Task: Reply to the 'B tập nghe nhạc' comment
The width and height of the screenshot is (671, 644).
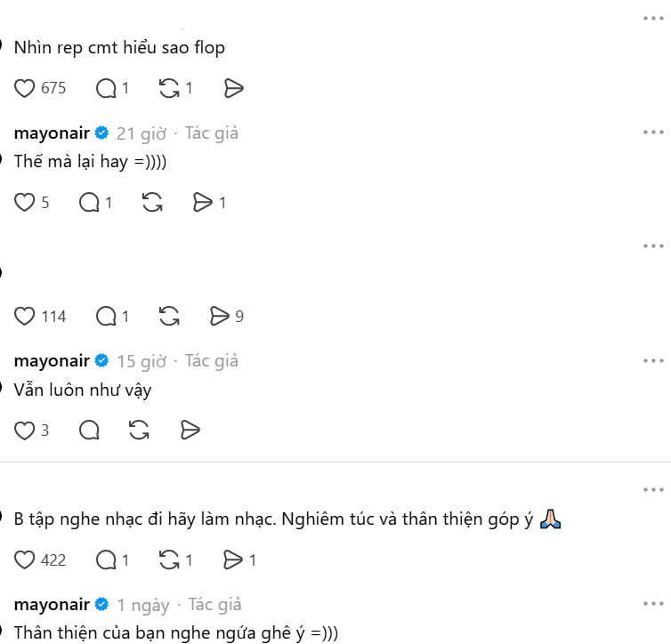Action: point(106,560)
